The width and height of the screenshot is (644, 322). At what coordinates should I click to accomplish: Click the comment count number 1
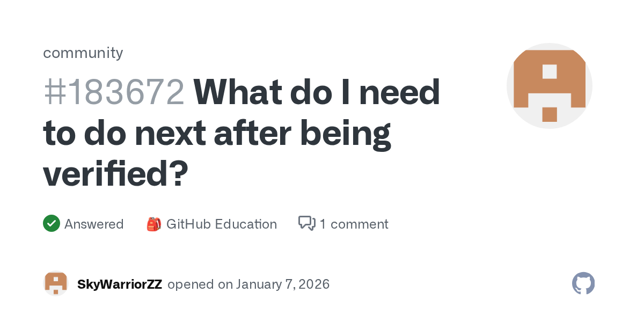pos(323,224)
